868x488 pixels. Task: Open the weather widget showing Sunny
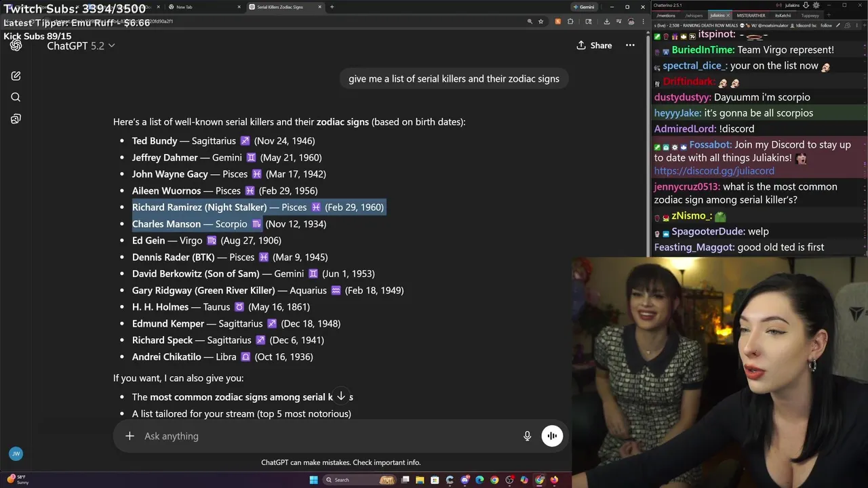[17, 480]
